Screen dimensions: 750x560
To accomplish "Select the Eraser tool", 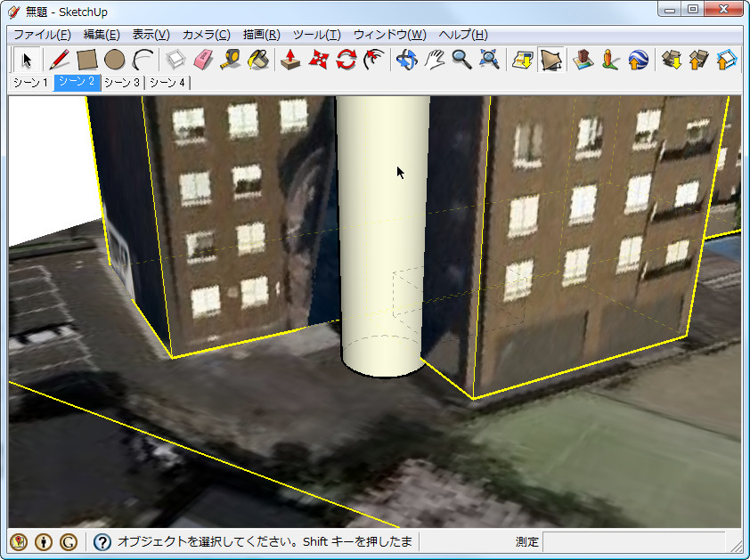I will point(203,60).
